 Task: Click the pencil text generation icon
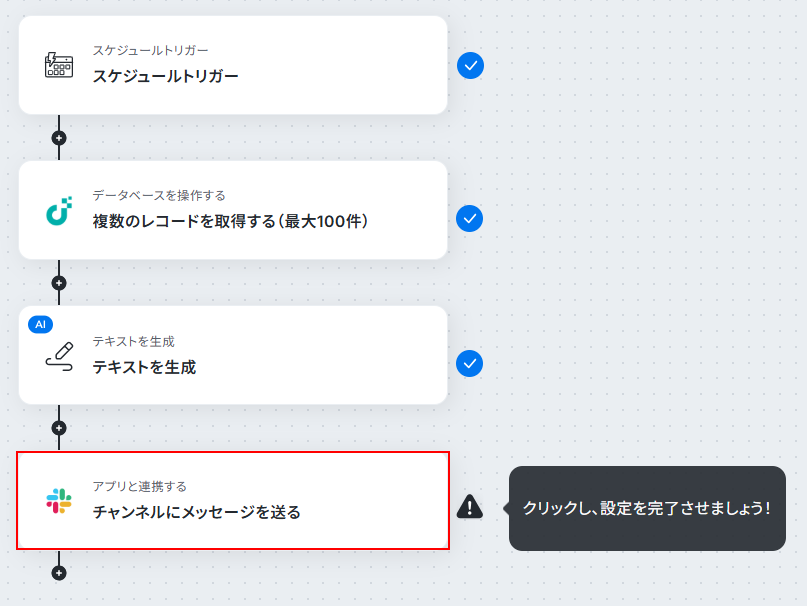pos(59,356)
